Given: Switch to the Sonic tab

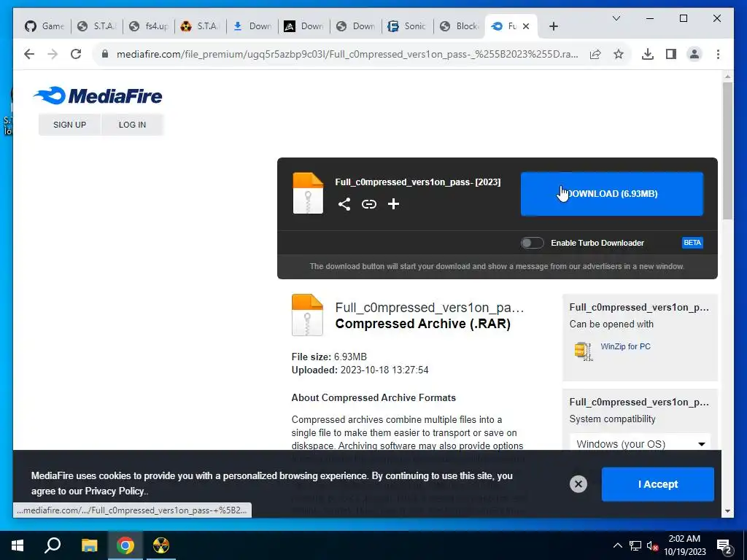Looking at the screenshot, I should (x=407, y=26).
